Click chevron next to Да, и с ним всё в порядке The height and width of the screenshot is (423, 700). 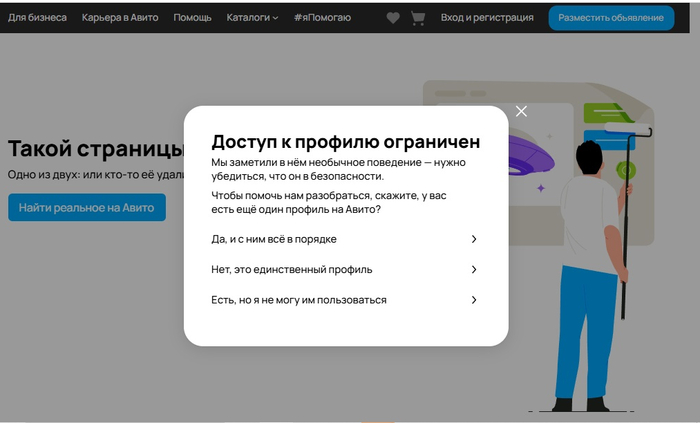coord(474,239)
